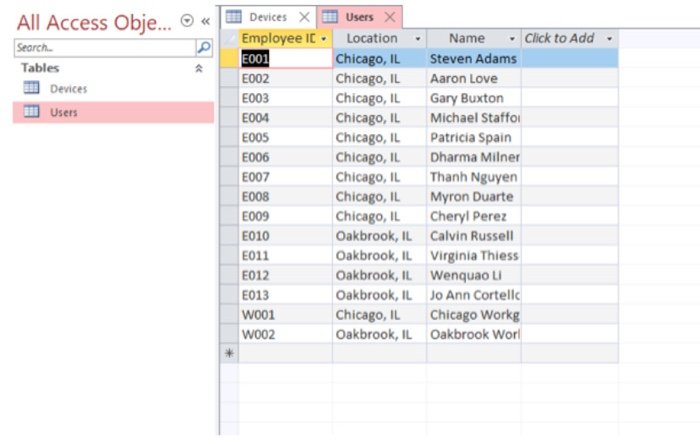Switch to the Users tab

(x=359, y=17)
